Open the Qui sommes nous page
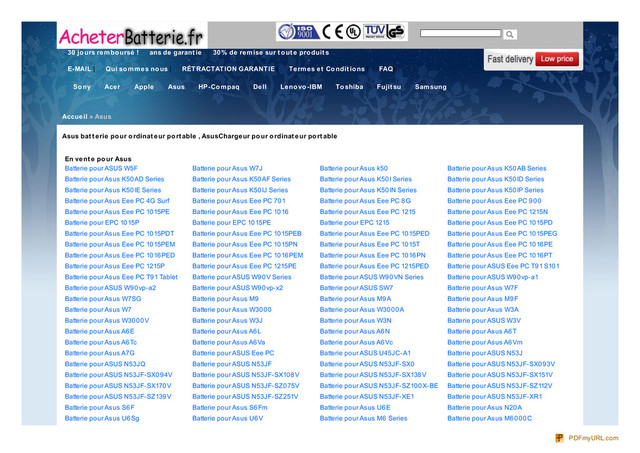This screenshot has width=640, height=453. click(x=136, y=69)
